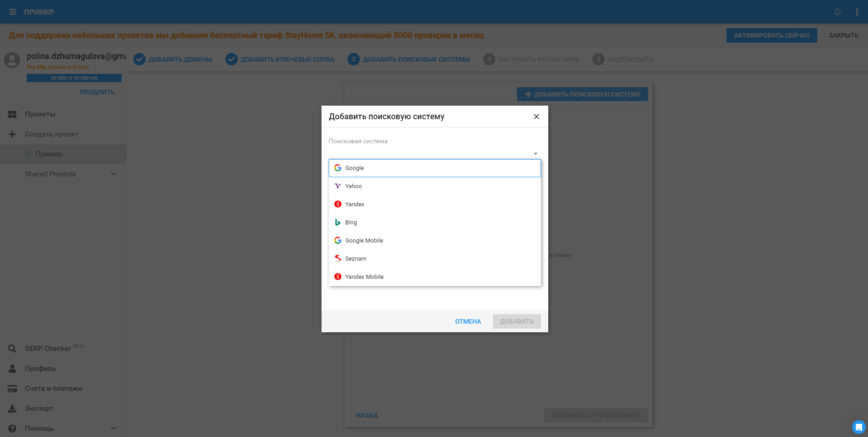Pick Yandex Mobile from the list
The image size is (868, 437).
(x=435, y=277)
